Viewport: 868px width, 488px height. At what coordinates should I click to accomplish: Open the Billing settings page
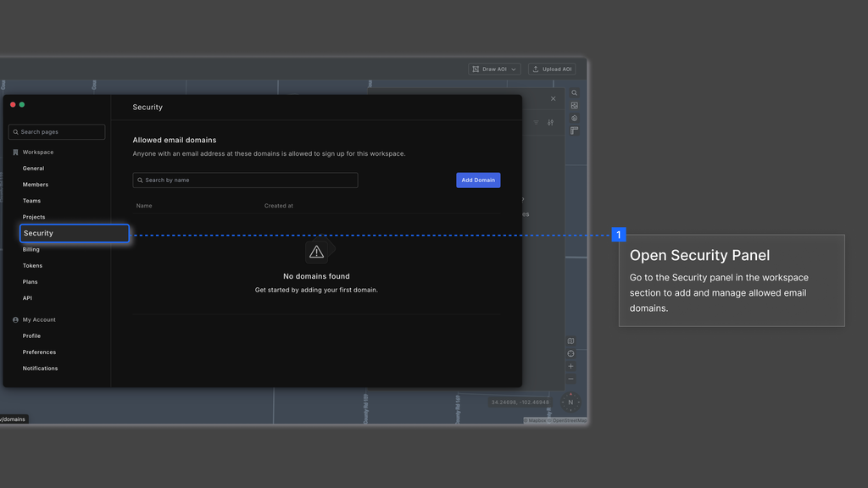[x=31, y=250]
